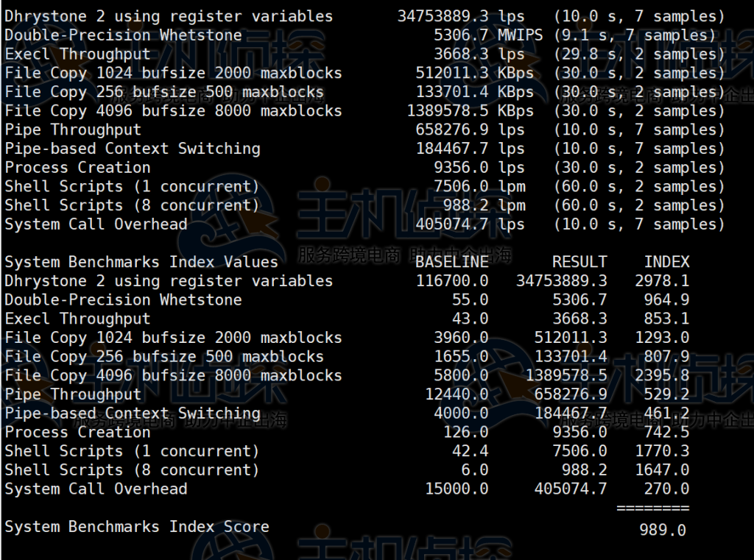Image resolution: width=754 pixels, height=560 pixels.
Task: Click the 989.0 score value
Action: pos(664,530)
